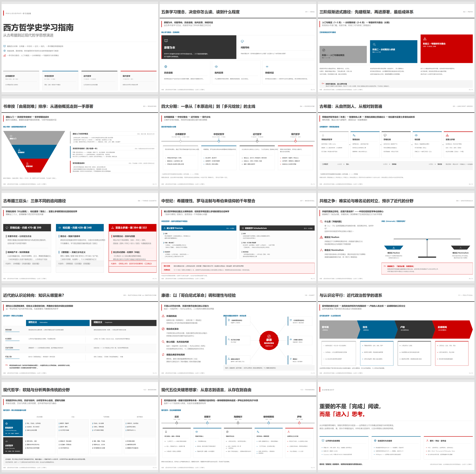Screen dimensions: 476x474
Task: Select the 唯名论 Nominalism label under the balance
Action: pyautogui.click(x=461, y=253)
